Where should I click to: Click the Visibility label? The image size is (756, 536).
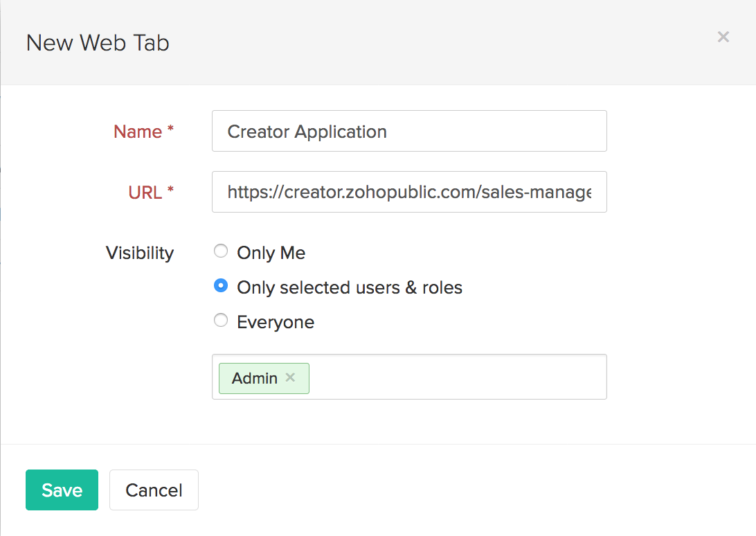pos(140,253)
